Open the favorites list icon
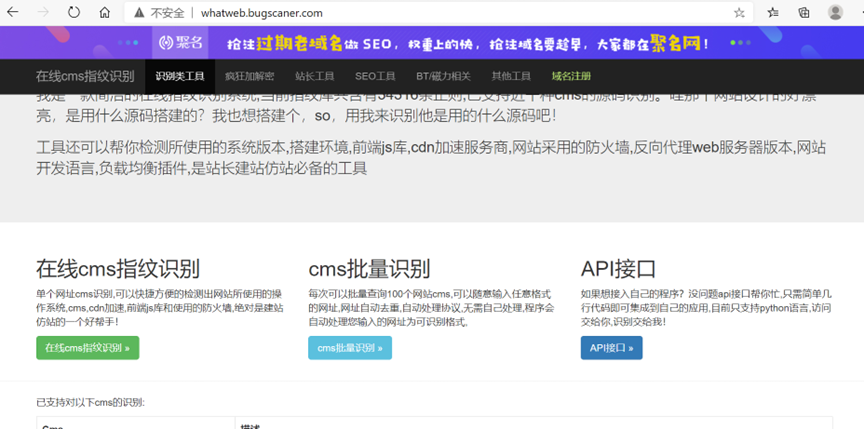 click(773, 13)
